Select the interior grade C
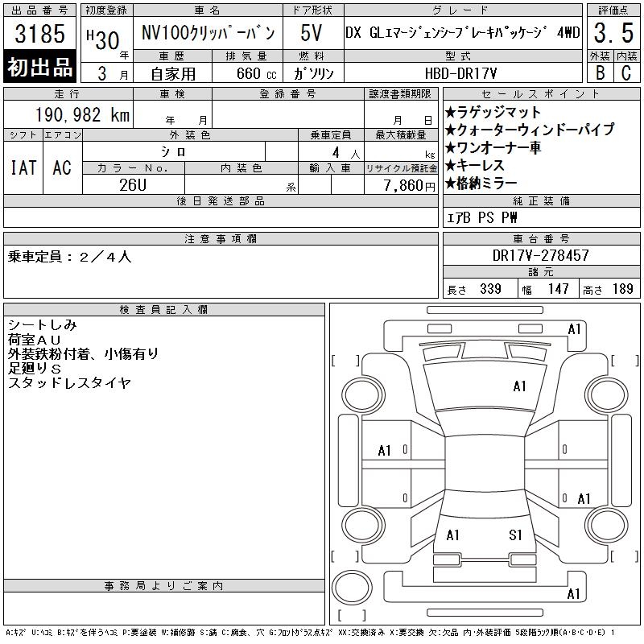 pyautogui.click(x=626, y=72)
